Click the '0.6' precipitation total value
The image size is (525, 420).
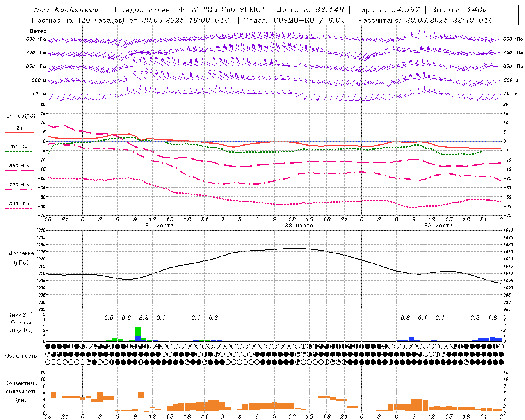point(126,318)
